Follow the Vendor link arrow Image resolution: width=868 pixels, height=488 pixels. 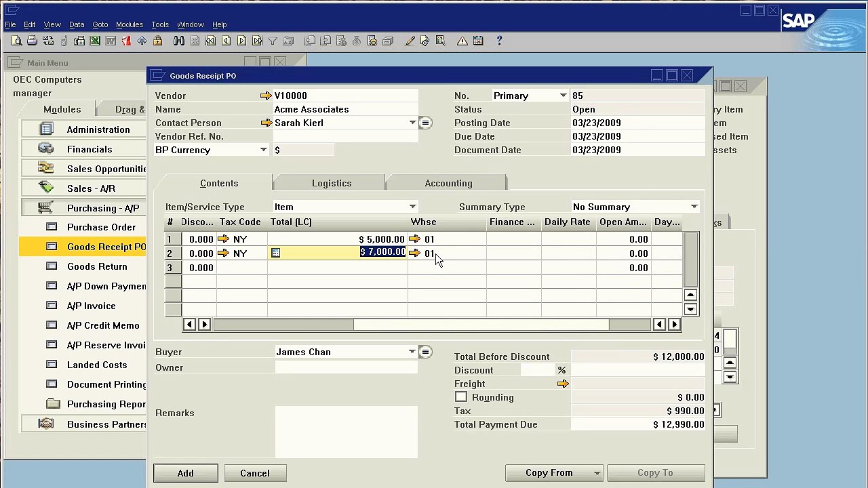tap(266, 96)
